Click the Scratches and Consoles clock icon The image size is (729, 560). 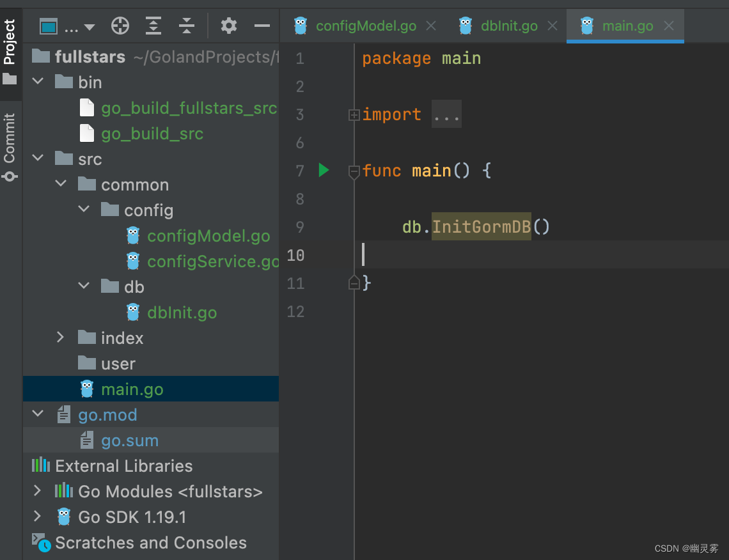click(42, 542)
